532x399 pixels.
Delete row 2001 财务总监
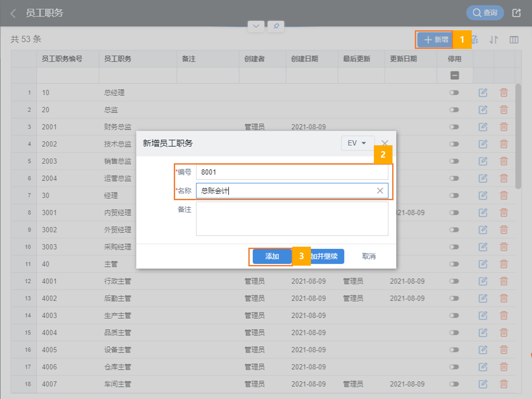click(x=504, y=127)
